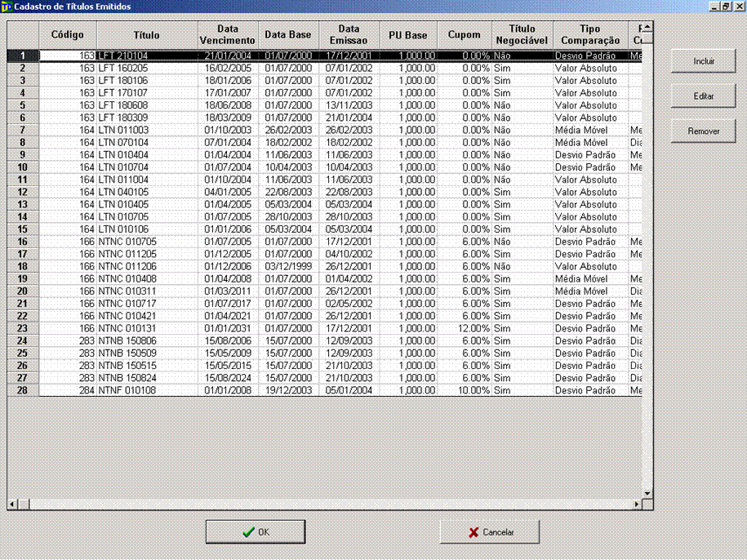Select the Código column header
Screen dimensions: 747x560
pos(68,35)
